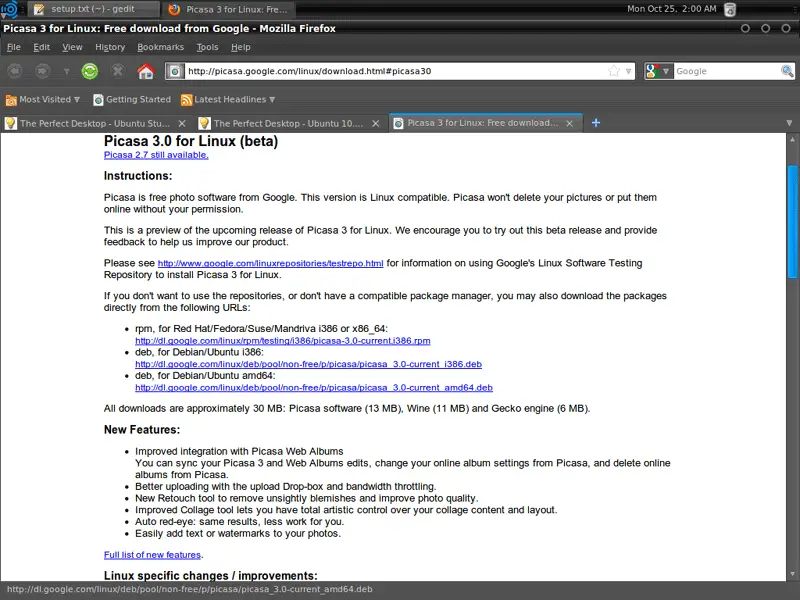Open the trash icon in top panel
This screenshot has width=800, height=600.
[x=730, y=9]
